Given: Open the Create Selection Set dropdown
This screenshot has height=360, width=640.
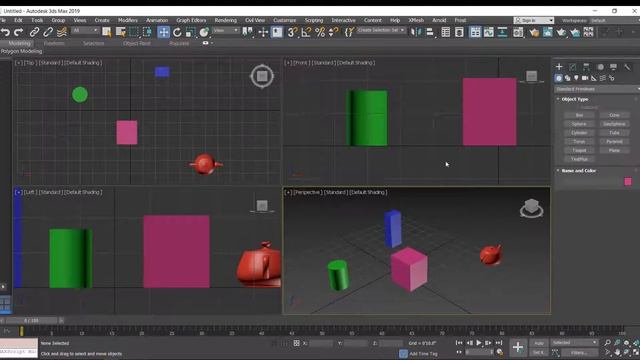Looking at the screenshot, I should click(x=381, y=31).
